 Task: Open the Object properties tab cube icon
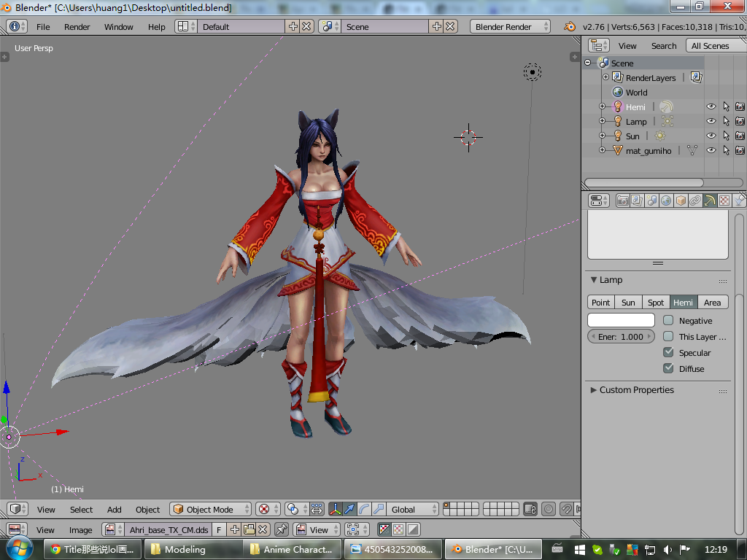pyautogui.click(x=681, y=201)
